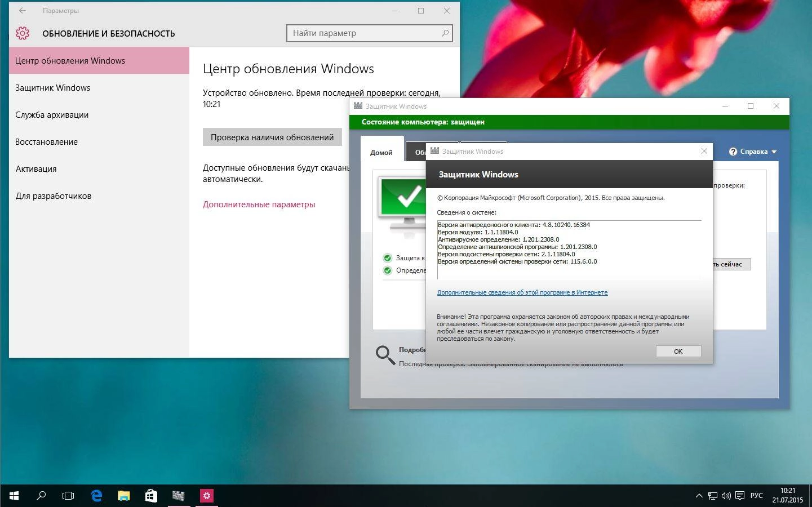The width and height of the screenshot is (812, 507).
Task: Open action center notification icon
Action: [739, 496]
